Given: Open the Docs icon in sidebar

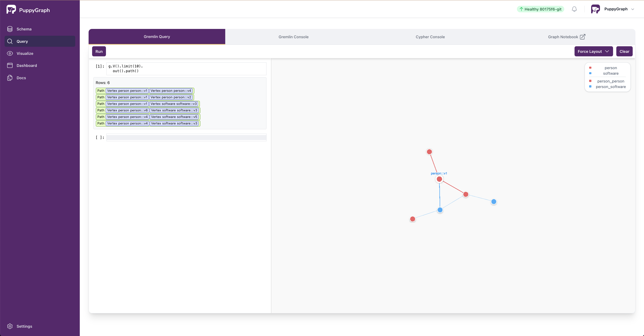Looking at the screenshot, I should click(10, 78).
